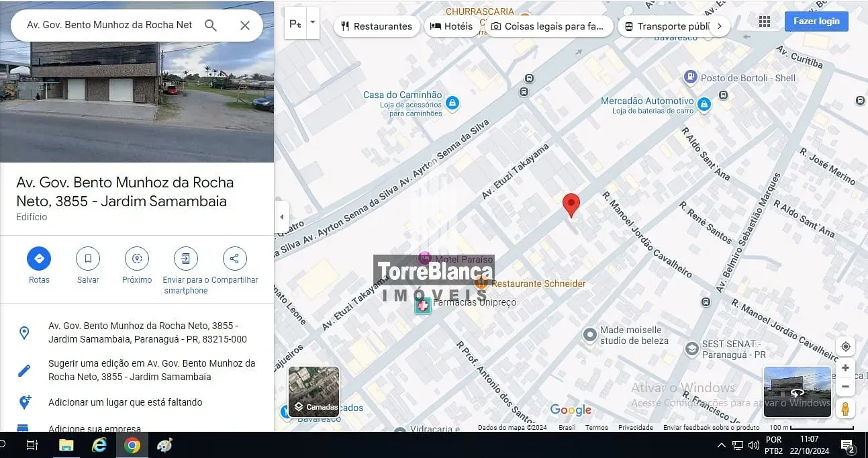Select Made moiselle studio de beleza marker
The height and width of the screenshot is (458, 868).
[x=589, y=334]
